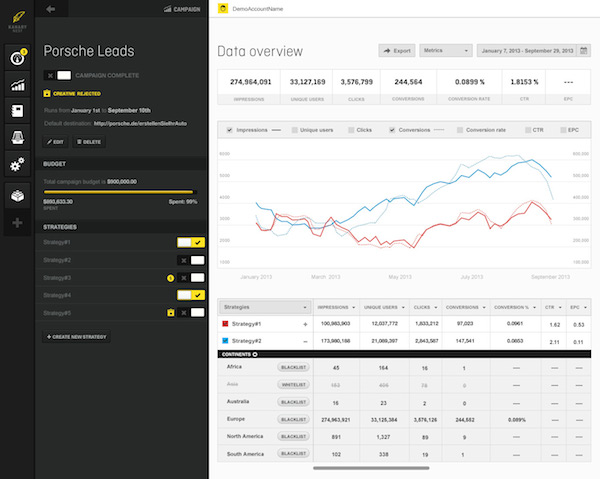Check the Conversion rate chart checkbox
This screenshot has width=600, height=479.
(460, 130)
